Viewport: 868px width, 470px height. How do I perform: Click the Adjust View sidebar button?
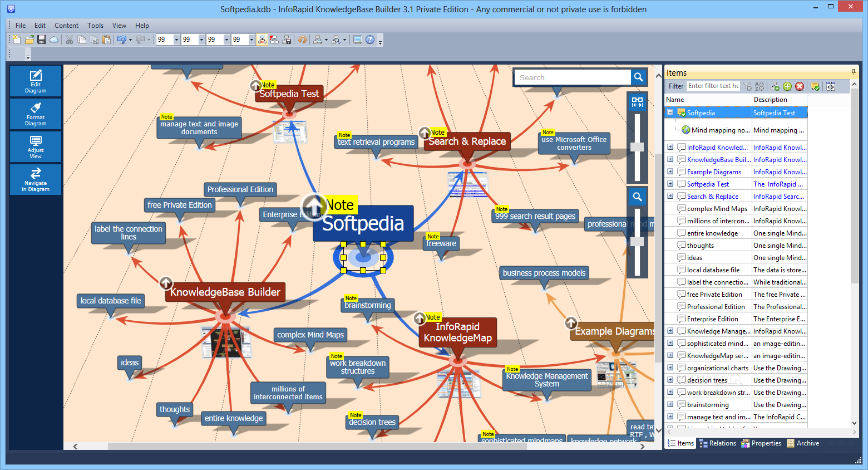click(x=36, y=146)
